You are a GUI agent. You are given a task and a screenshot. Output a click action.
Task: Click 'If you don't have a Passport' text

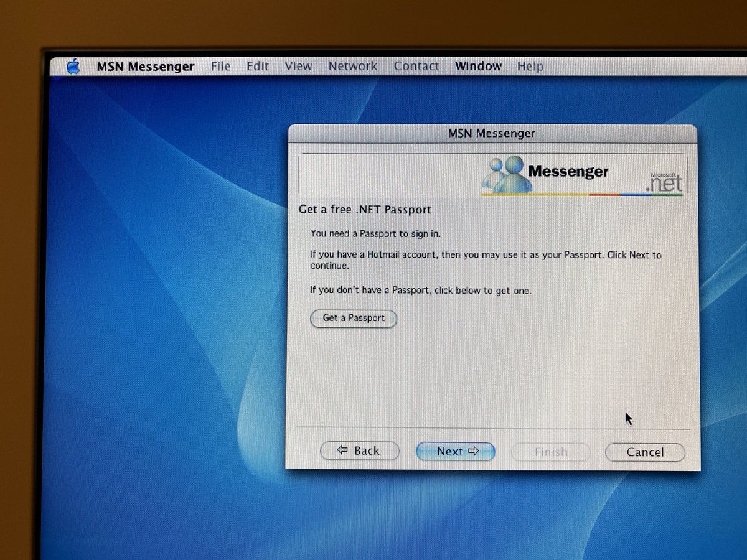coord(421,291)
